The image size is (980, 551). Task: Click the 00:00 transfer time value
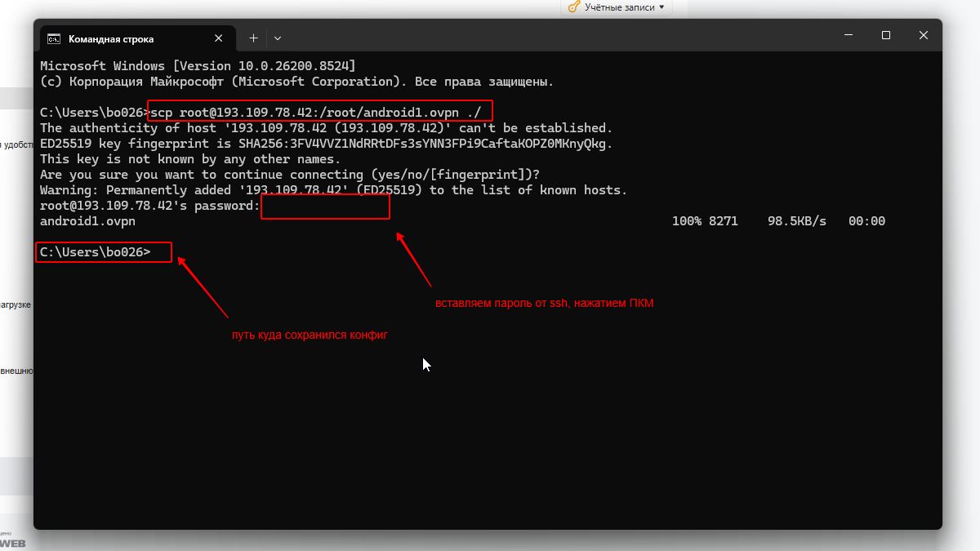[x=866, y=221]
